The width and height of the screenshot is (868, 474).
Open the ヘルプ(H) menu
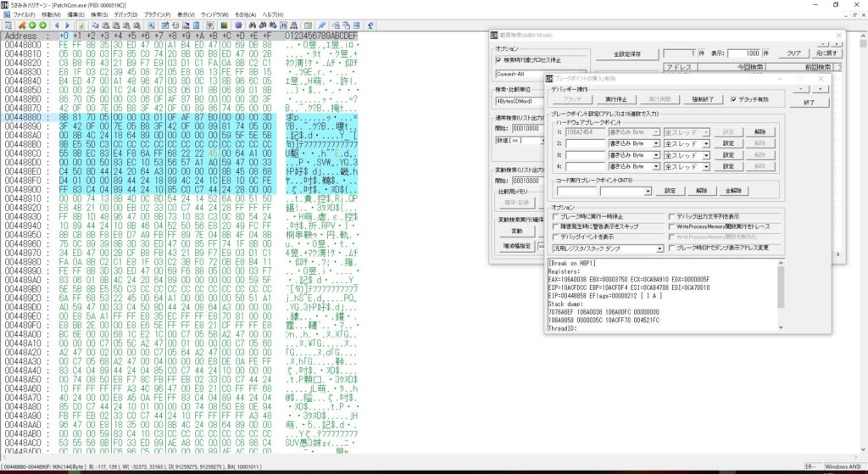pyautogui.click(x=272, y=15)
